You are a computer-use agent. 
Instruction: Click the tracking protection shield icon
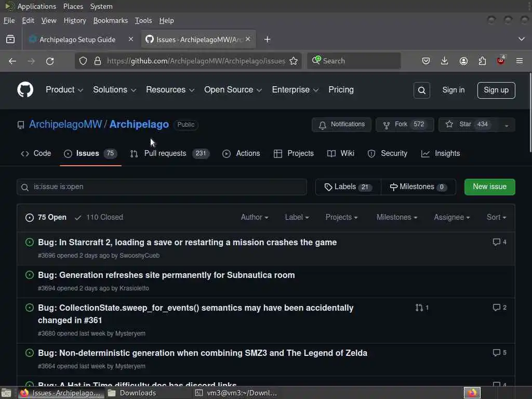[83, 61]
